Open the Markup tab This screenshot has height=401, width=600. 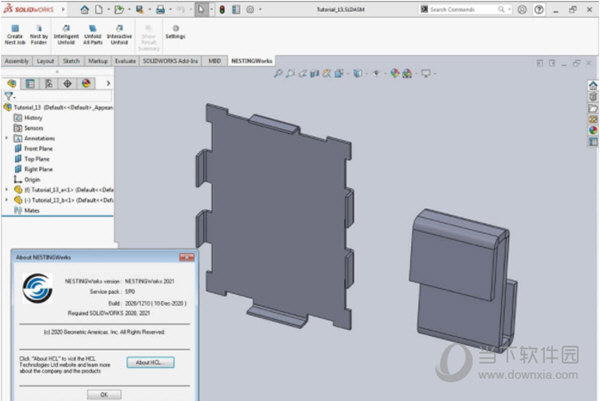tap(98, 61)
